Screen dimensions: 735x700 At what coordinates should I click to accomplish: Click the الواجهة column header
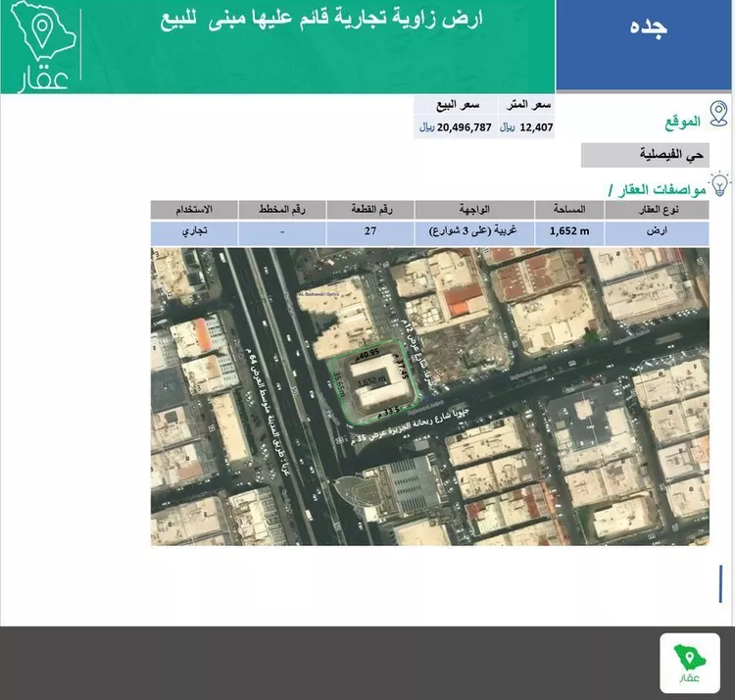(474, 210)
